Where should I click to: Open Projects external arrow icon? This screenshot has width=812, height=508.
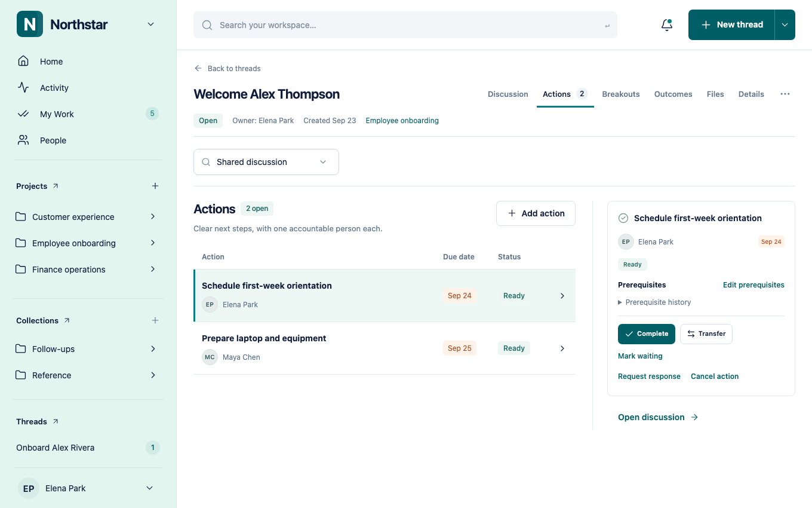pos(56,186)
